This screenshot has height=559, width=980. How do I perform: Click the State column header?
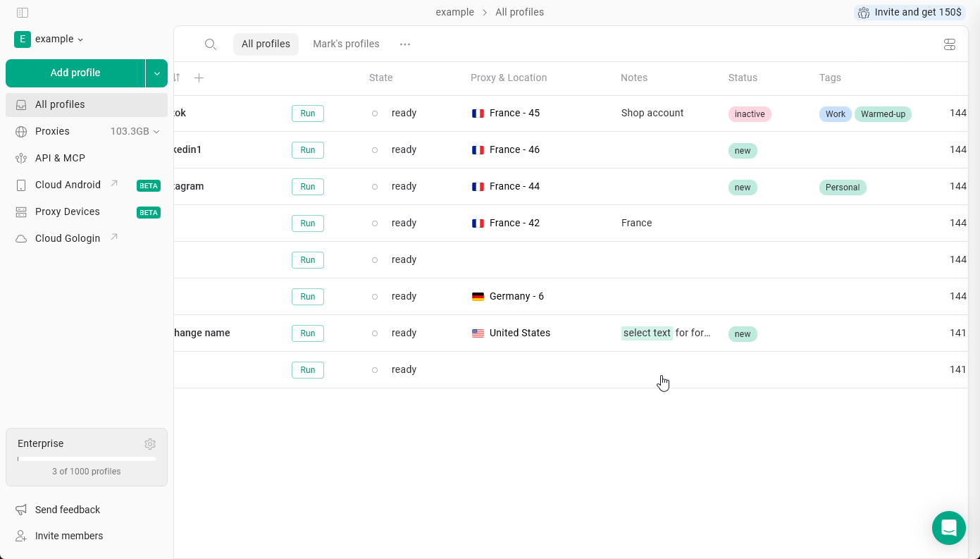380,78
